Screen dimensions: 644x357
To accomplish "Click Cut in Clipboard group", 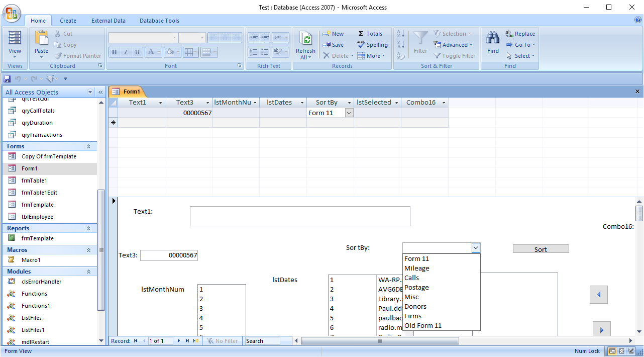I will point(63,34).
